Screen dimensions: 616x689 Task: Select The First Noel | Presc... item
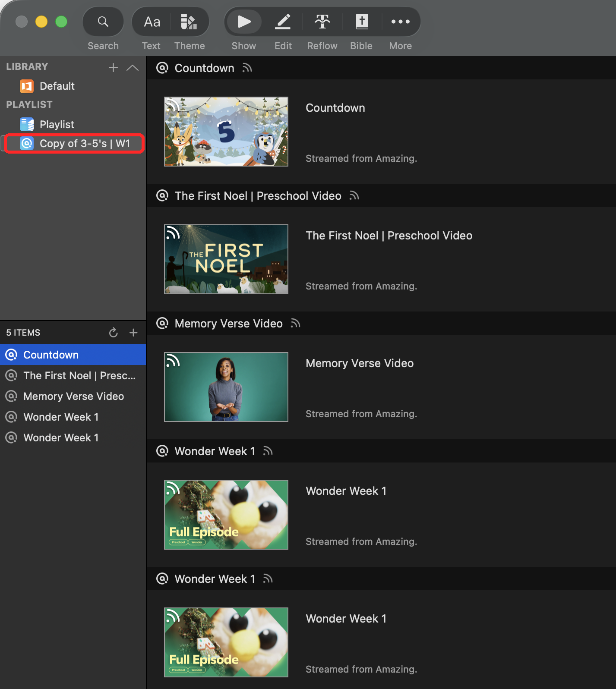[x=73, y=376]
